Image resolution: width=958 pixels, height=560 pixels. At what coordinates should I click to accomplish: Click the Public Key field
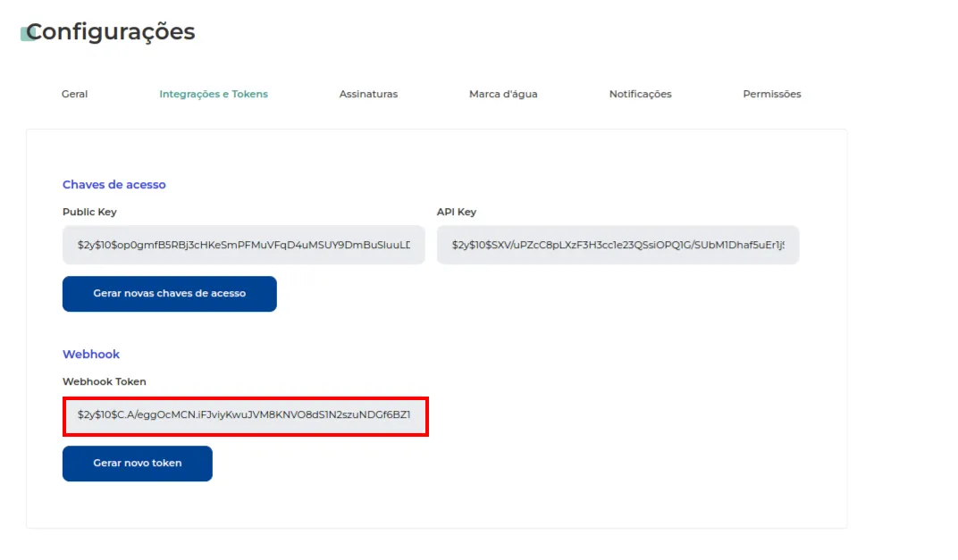244,245
